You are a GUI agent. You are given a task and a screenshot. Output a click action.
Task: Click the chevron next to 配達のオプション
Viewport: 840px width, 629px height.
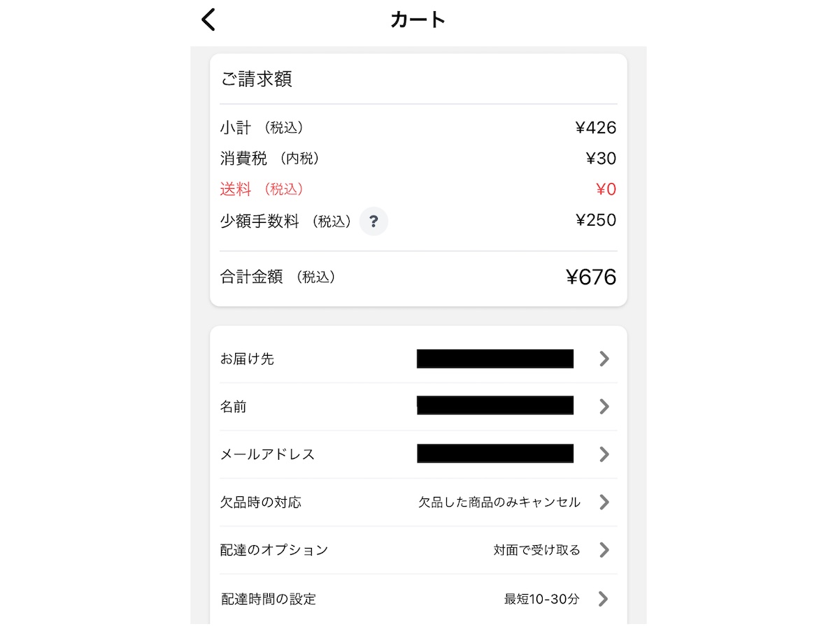coord(603,550)
